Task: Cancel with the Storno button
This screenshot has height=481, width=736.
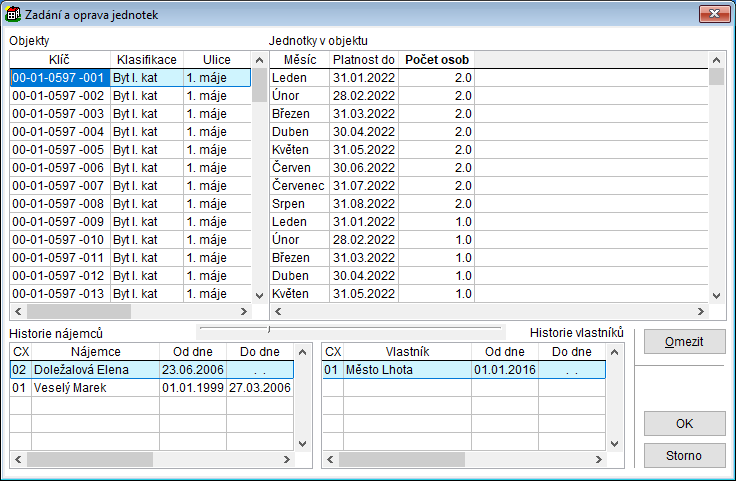Action: pyautogui.click(x=685, y=456)
